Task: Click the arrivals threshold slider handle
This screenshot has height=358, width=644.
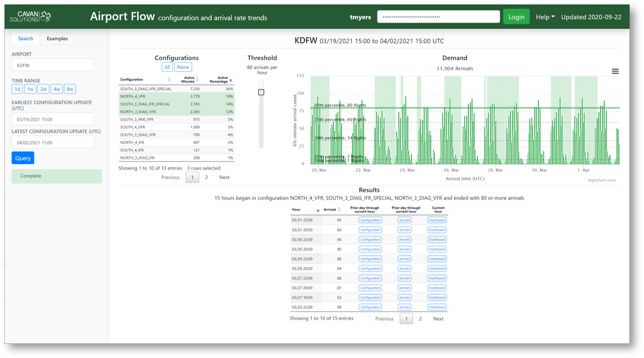Action: point(261,92)
